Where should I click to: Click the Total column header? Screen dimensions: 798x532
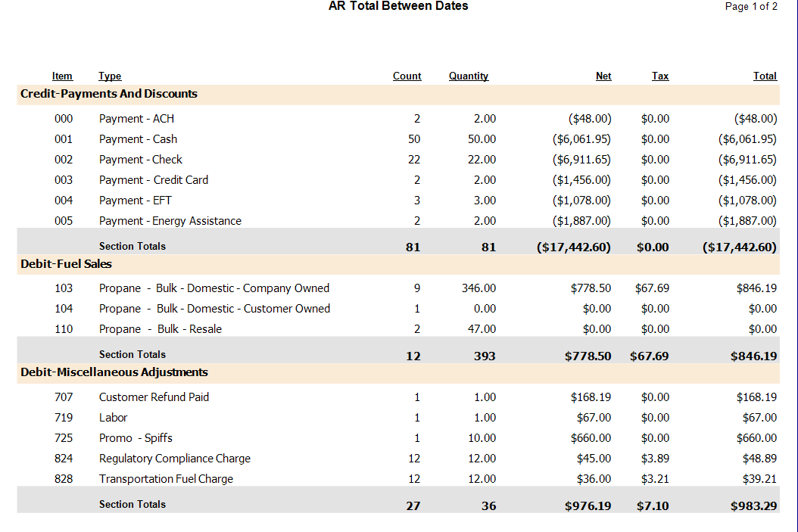pyautogui.click(x=765, y=76)
